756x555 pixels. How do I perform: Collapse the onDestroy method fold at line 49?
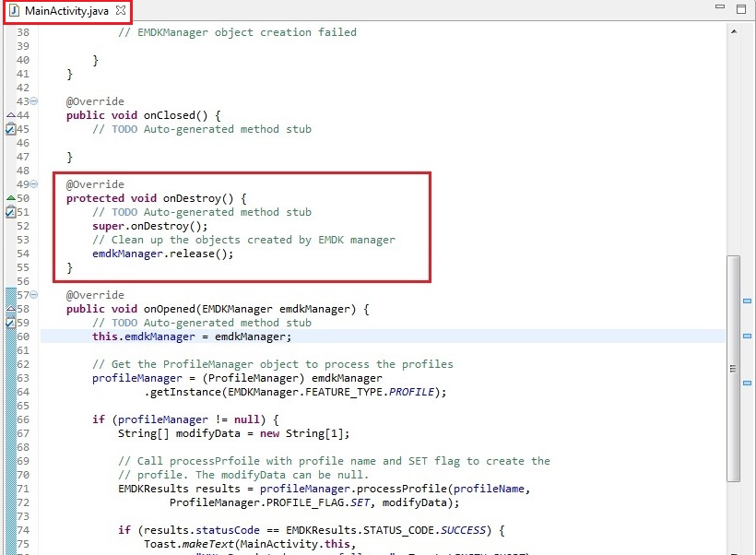34,184
